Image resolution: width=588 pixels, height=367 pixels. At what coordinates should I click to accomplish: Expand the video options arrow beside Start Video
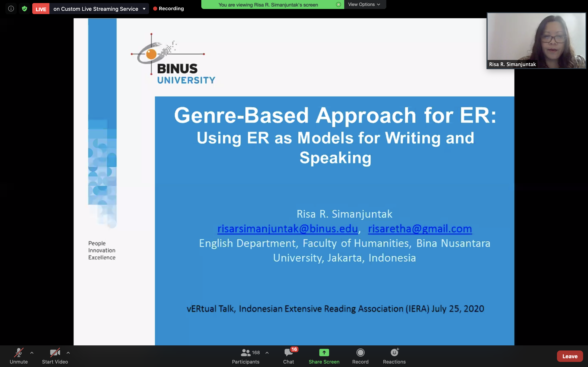point(68,353)
